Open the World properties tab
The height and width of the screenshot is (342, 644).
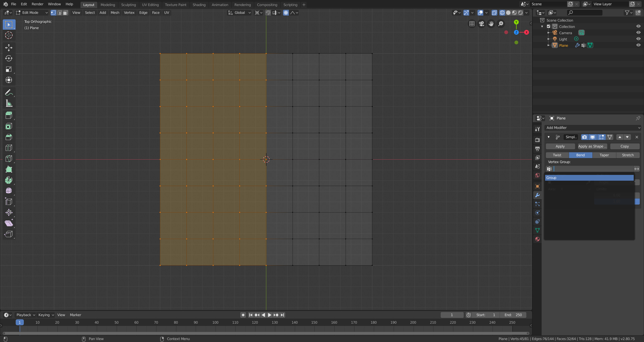tap(537, 175)
